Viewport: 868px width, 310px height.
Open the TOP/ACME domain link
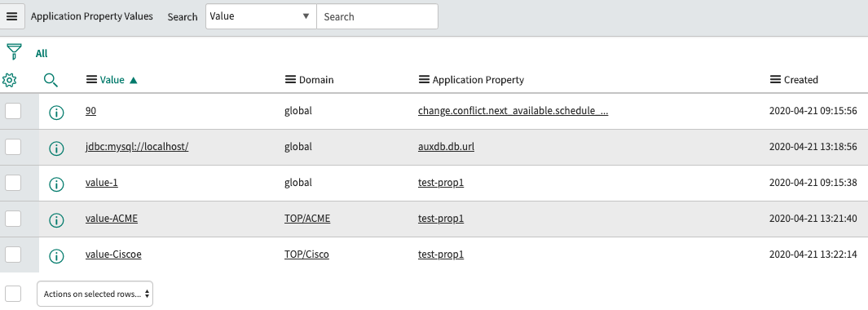307,219
